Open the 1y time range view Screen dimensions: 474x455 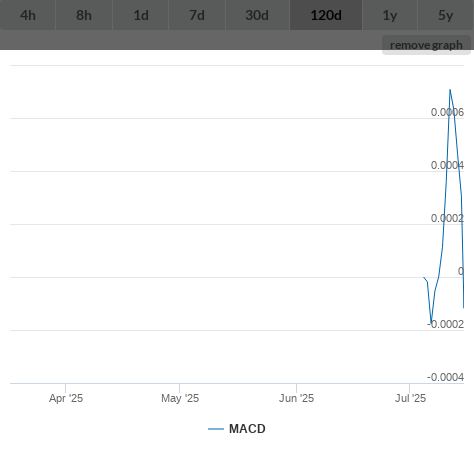pyautogui.click(x=390, y=15)
